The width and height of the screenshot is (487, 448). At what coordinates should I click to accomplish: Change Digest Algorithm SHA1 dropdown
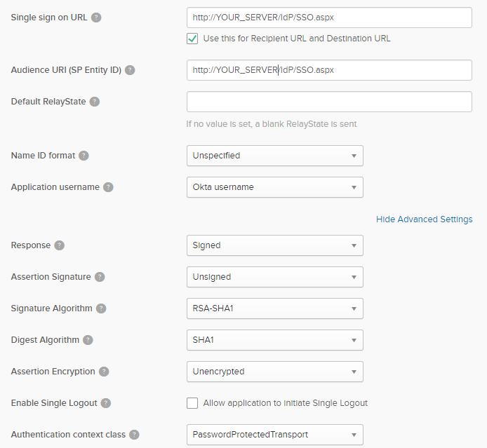[274, 340]
